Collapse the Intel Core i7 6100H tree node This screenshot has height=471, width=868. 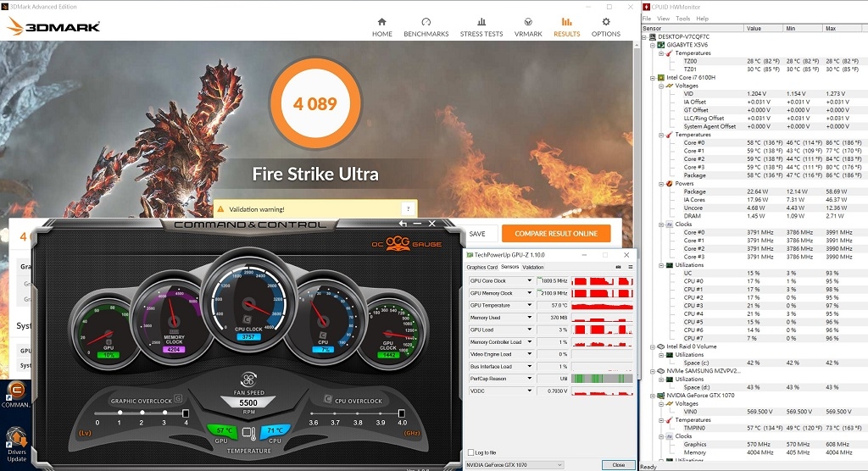point(653,77)
